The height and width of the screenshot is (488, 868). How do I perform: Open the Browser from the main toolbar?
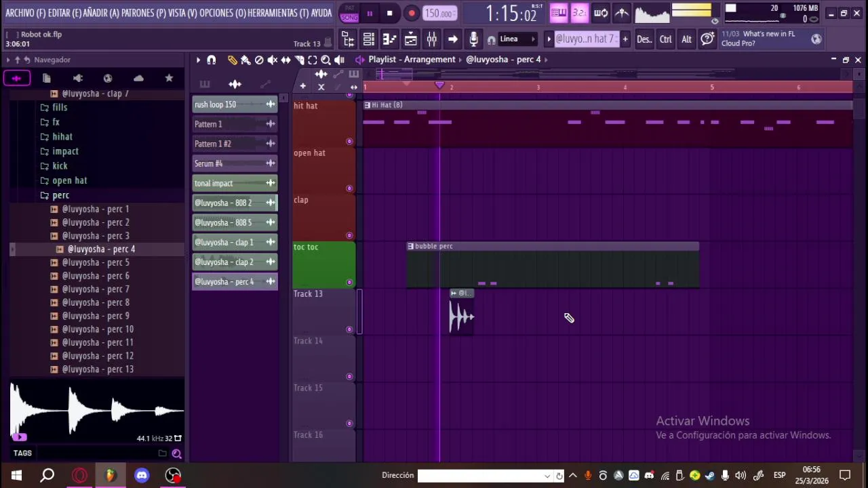pyautogui.click(x=348, y=39)
